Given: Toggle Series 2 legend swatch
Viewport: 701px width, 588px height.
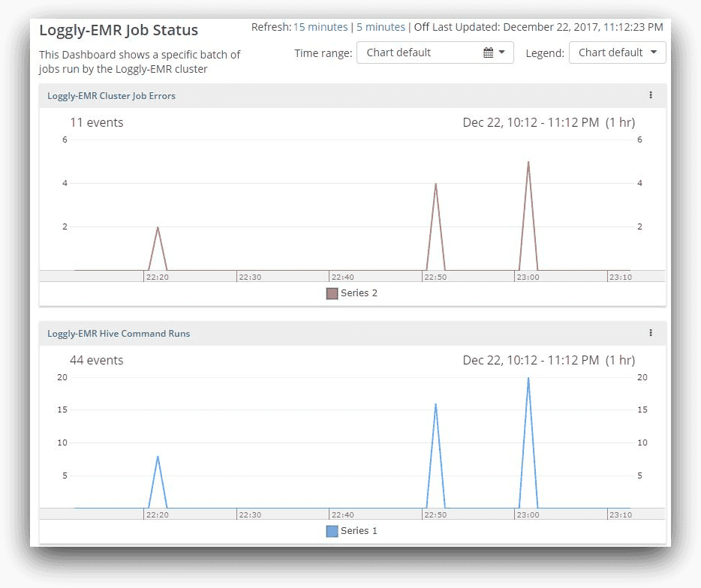Looking at the screenshot, I should tap(332, 293).
